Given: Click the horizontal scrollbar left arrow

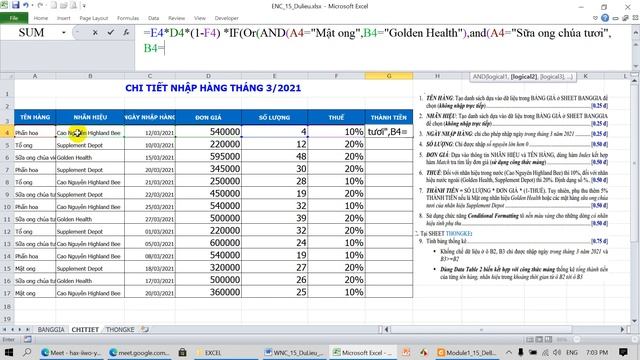Looking at the screenshot, I should [x=386, y=329].
